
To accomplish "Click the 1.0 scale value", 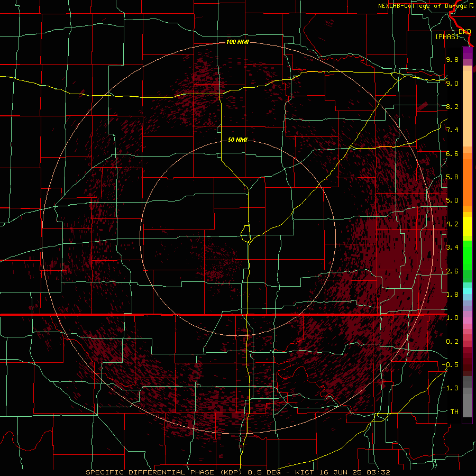I will tap(452, 318).
